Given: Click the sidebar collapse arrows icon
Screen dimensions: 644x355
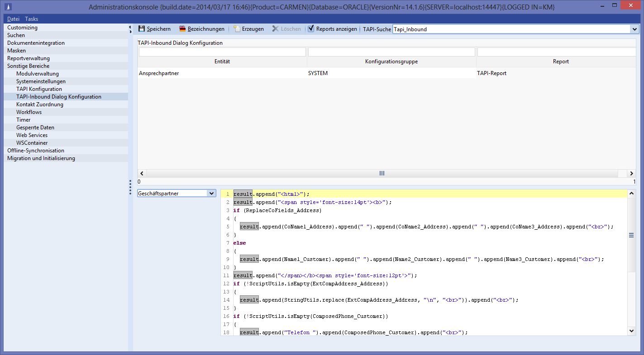Looking at the screenshot, I should tap(130, 29).
